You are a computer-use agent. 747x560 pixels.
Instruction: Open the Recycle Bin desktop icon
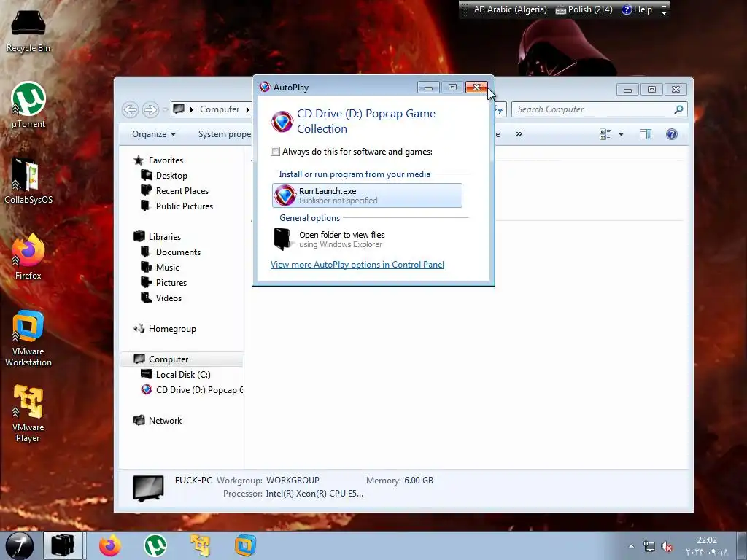28,31
